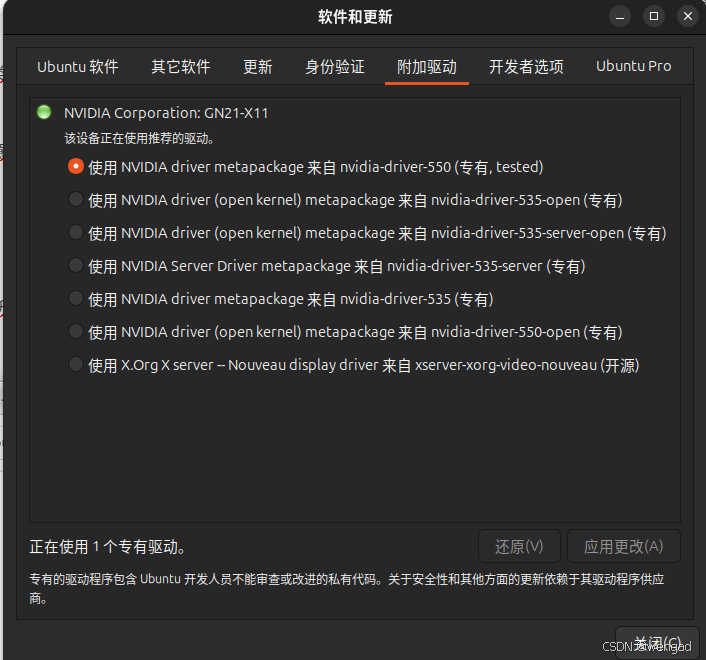Pick the nvidia-driver-535-server radio button
706x660 pixels.
[x=76, y=266]
